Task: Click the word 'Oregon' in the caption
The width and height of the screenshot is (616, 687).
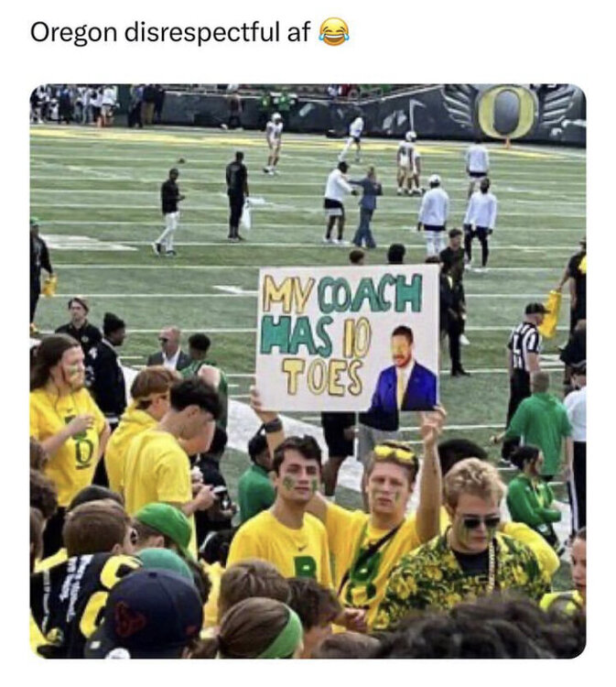Action: (x=73, y=34)
